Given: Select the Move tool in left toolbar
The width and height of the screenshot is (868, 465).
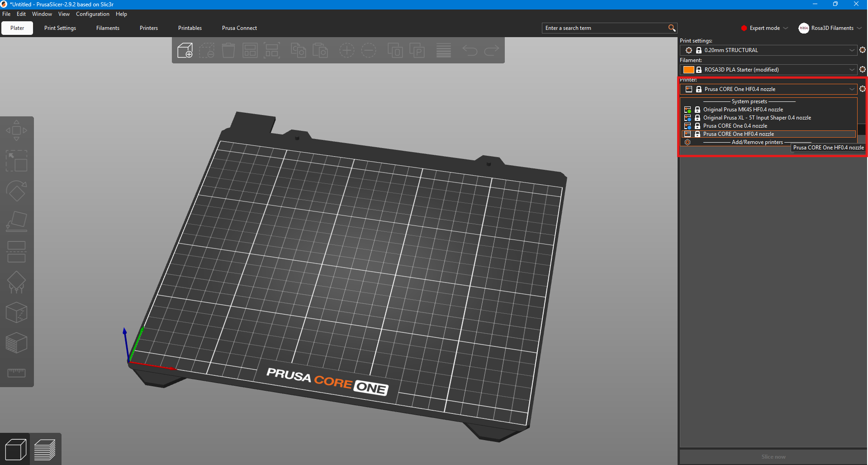Looking at the screenshot, I should tap(16, 130).
